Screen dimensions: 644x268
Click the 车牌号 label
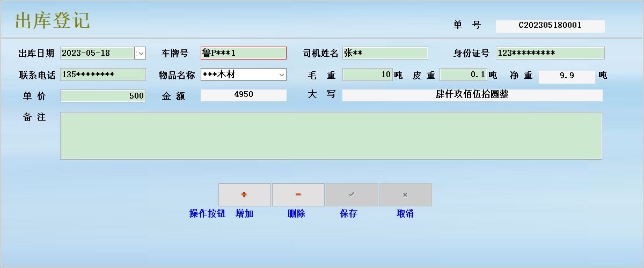point(175,53)
